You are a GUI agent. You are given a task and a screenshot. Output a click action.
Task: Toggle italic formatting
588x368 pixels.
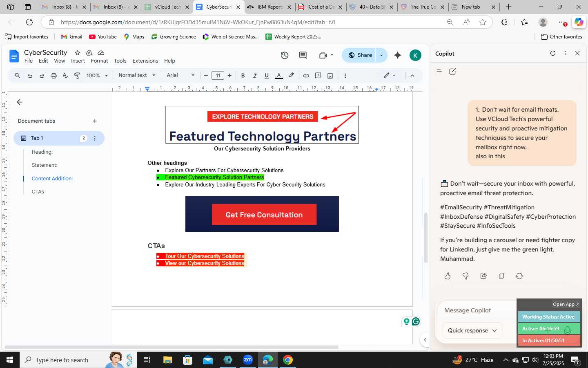[x=255, y=76]
